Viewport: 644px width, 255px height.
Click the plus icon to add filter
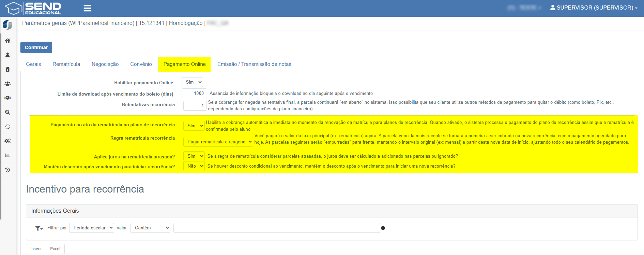click(x=383, y=228)
